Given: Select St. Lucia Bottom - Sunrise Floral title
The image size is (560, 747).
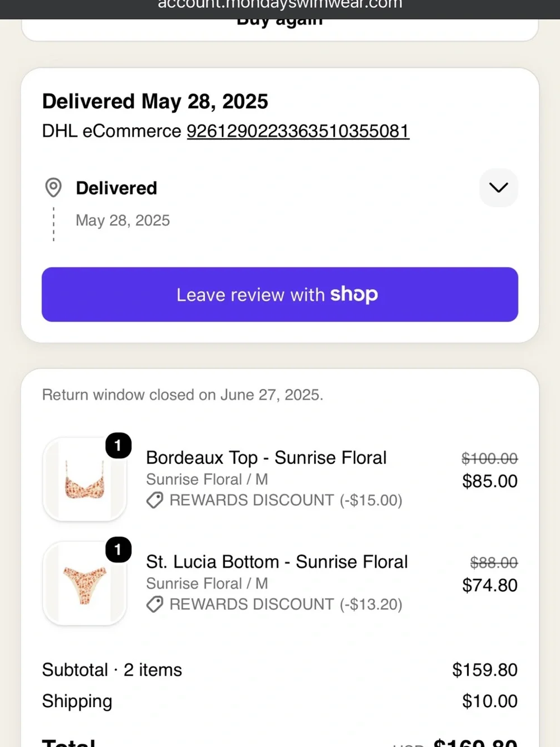Looking at the screenshot, I should coord(277,562).
